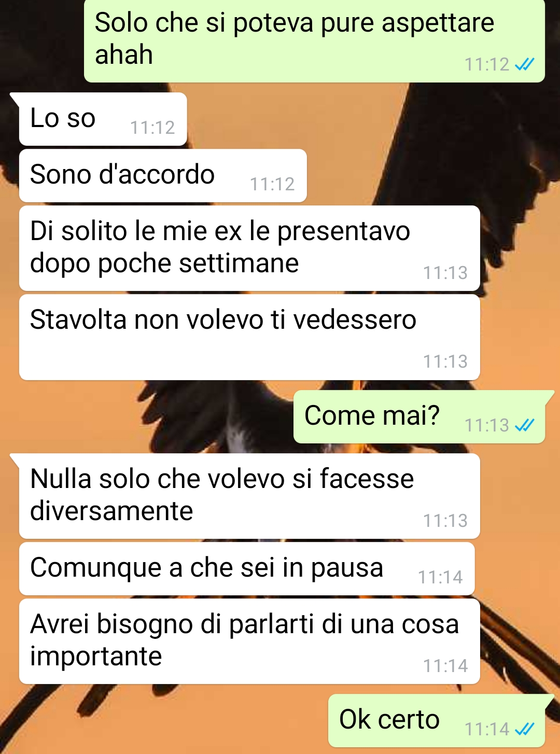Tap the 11:12 timestamp beside 'Lo so'

152,128
